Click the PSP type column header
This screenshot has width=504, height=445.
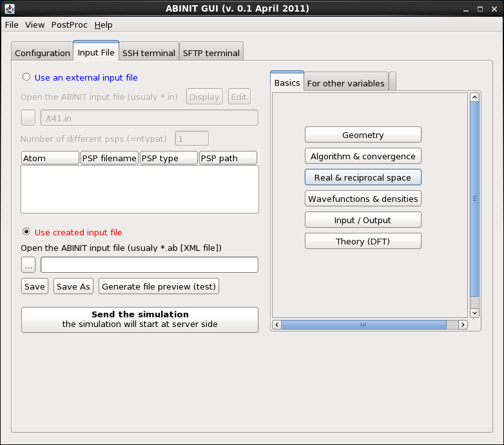pos(169,158)
